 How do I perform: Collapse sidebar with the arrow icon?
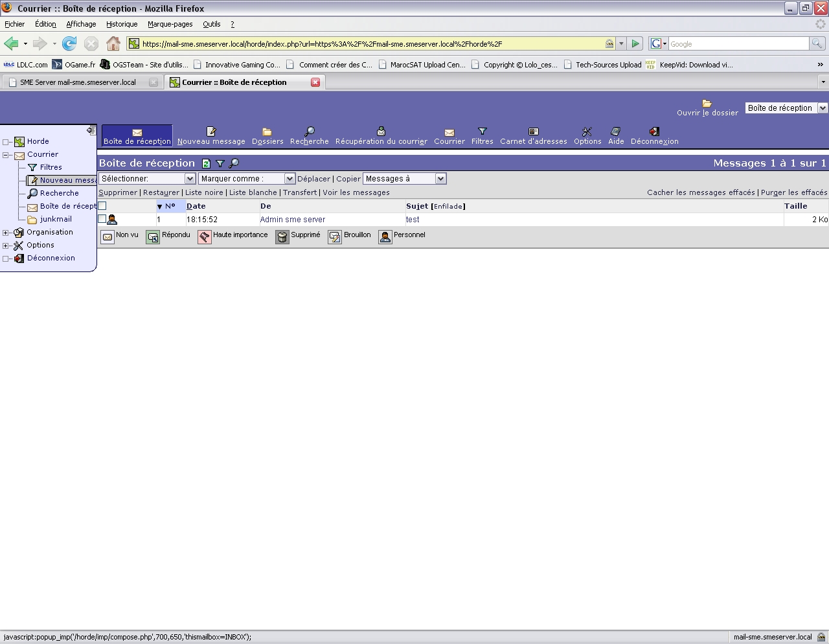(x=91, y=131)
